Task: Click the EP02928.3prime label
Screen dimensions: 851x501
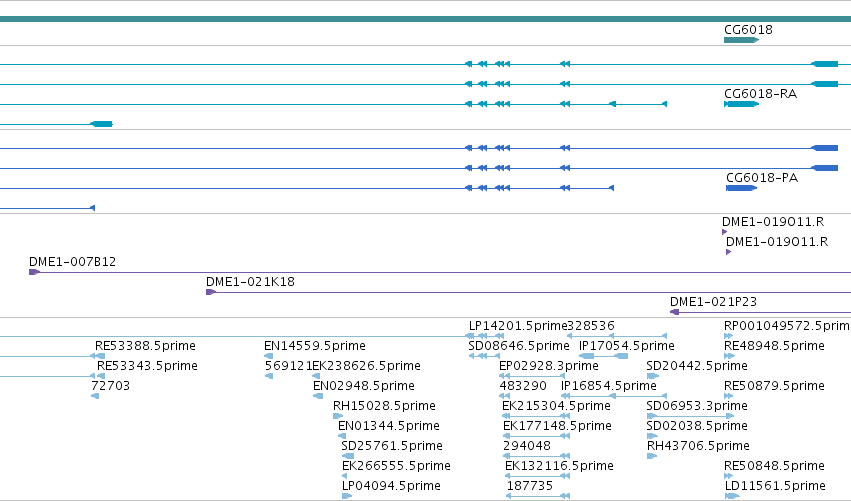Action: 549,366
